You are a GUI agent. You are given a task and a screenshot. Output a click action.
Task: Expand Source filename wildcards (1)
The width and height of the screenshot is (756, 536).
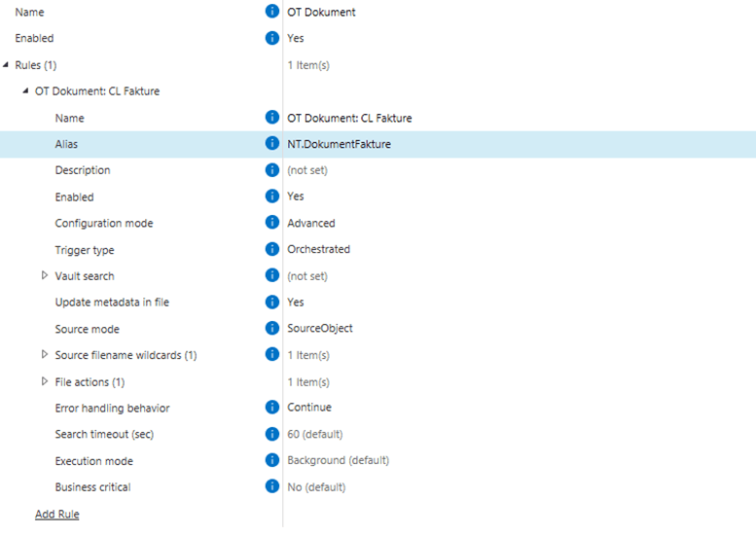coord(45,355)
